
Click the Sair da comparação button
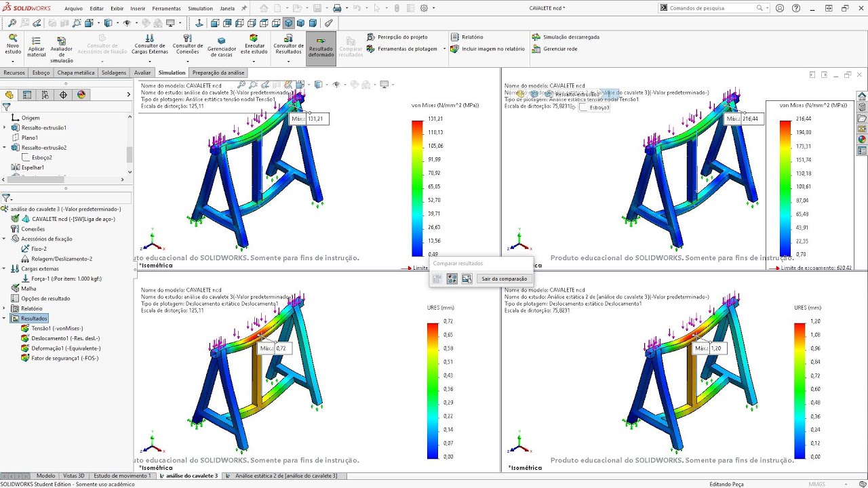[504, 279]
